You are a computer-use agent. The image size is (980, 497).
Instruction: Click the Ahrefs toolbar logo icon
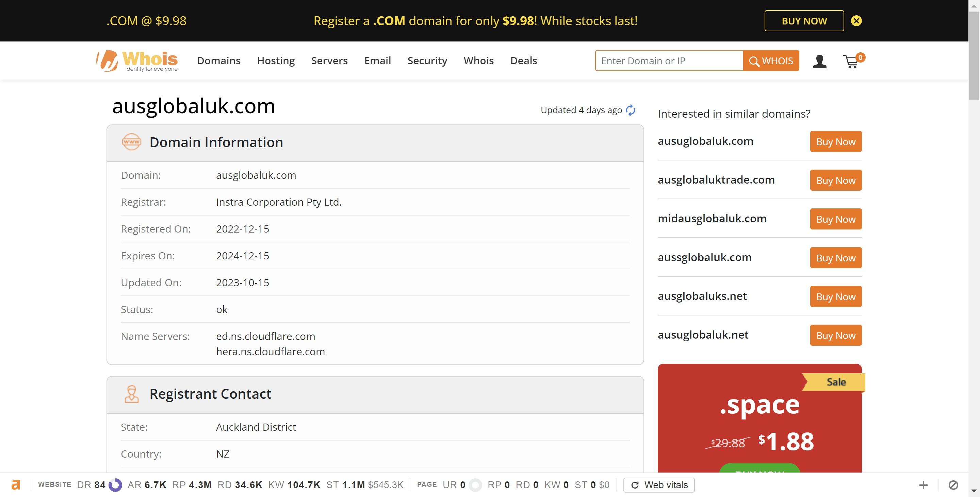(16, 485)
